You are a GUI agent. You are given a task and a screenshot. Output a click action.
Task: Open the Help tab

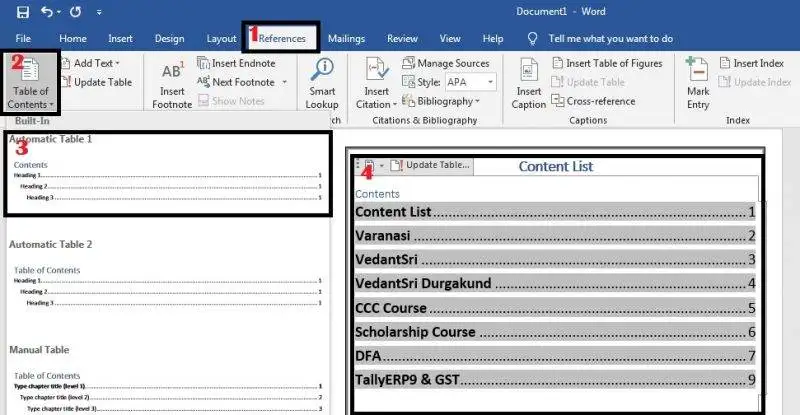[493, 38]
